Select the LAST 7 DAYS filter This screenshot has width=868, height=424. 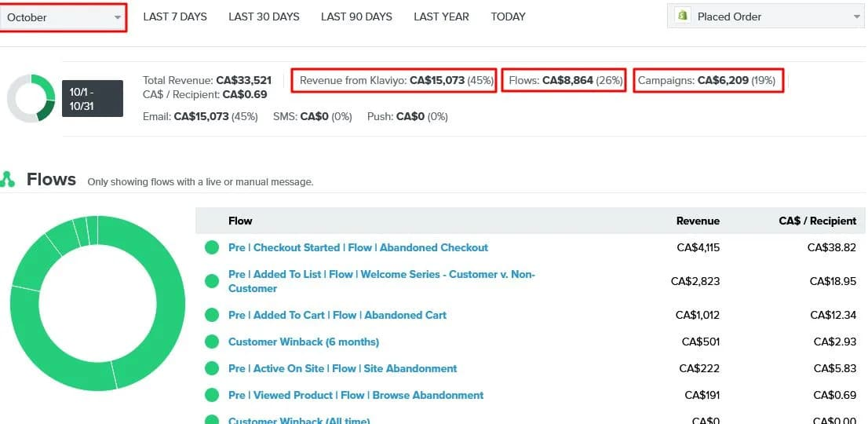click(175, 16)
